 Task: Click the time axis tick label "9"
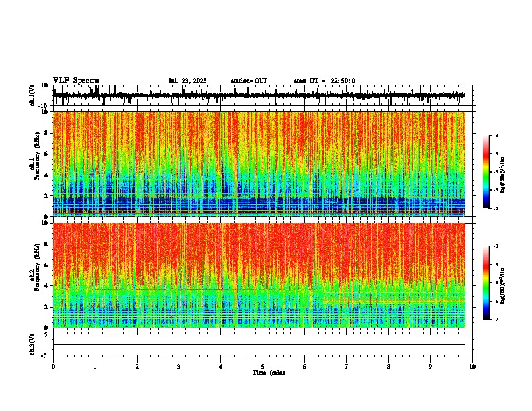(430, 367)
